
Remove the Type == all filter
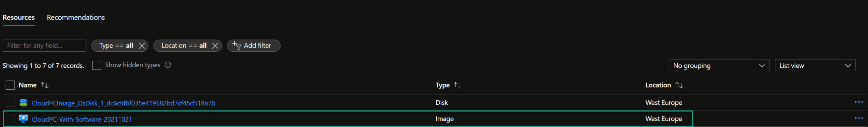[x=142, y=46]
